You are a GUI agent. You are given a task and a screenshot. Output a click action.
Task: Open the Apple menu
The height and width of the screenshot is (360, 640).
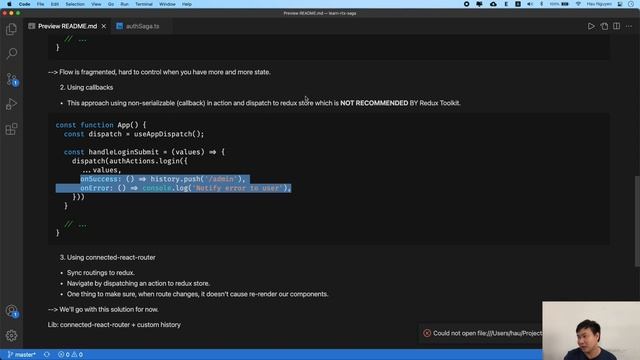click(x=9, y=4)
